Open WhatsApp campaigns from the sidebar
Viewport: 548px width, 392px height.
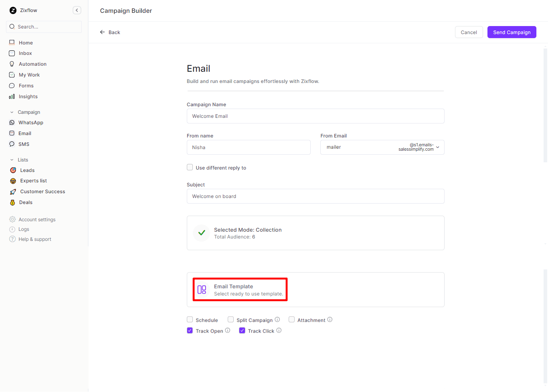coord(30,123)
